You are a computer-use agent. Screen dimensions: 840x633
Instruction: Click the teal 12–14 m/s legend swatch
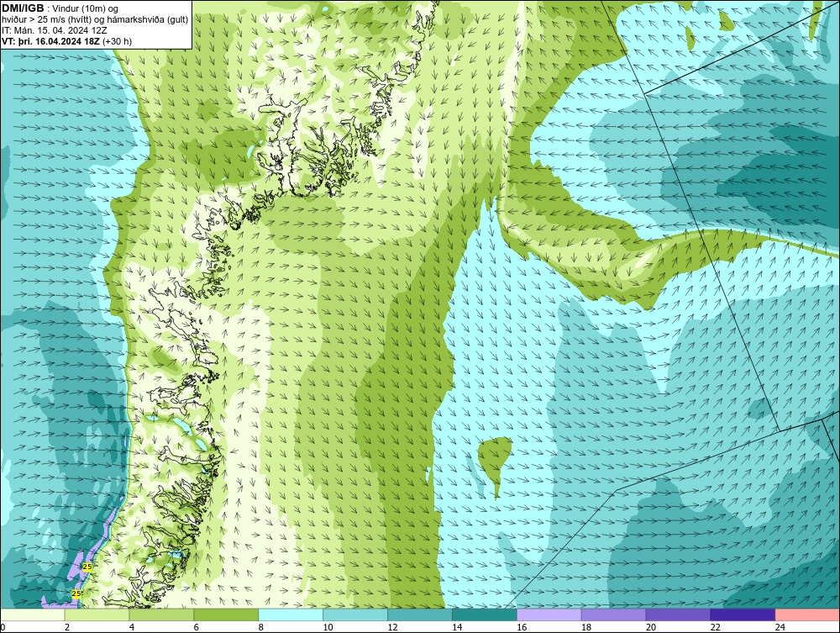[420, 615]
